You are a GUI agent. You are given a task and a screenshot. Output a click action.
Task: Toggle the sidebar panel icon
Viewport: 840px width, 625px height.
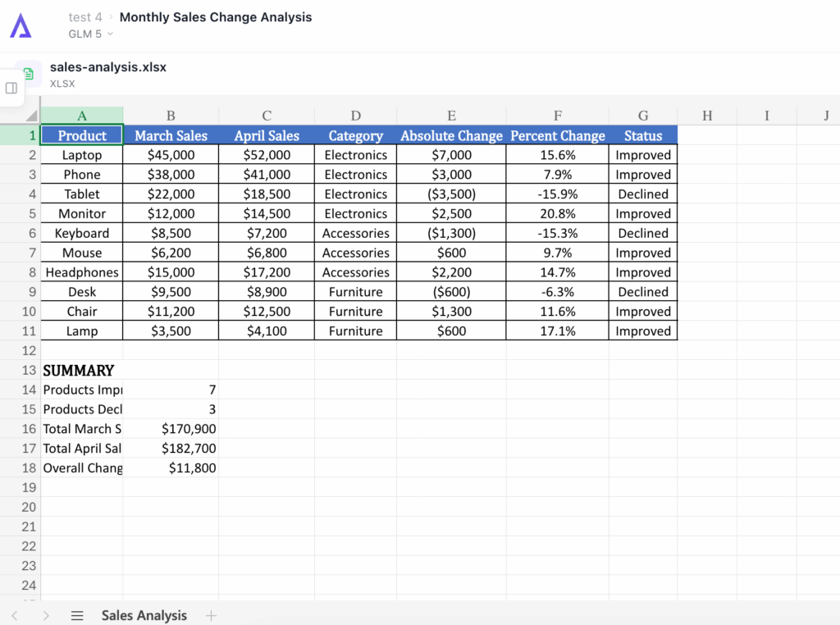click(11, 88)
